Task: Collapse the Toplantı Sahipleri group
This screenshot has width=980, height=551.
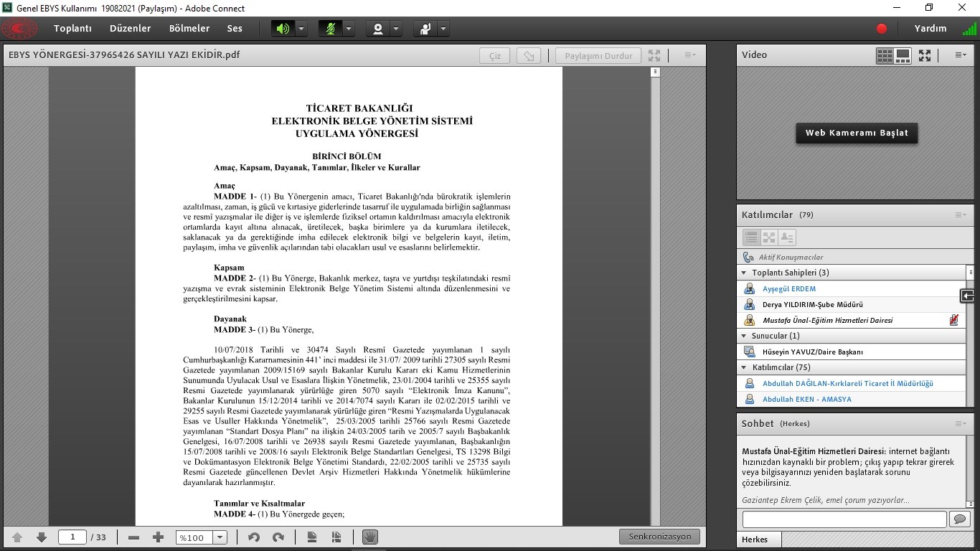Action: 743,273
